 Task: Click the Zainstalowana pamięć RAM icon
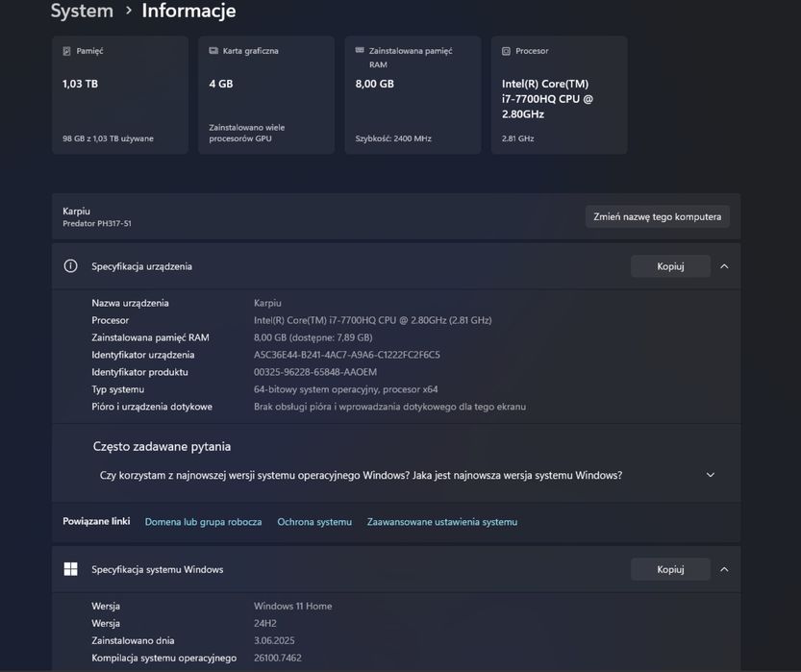tap(360, 50)
